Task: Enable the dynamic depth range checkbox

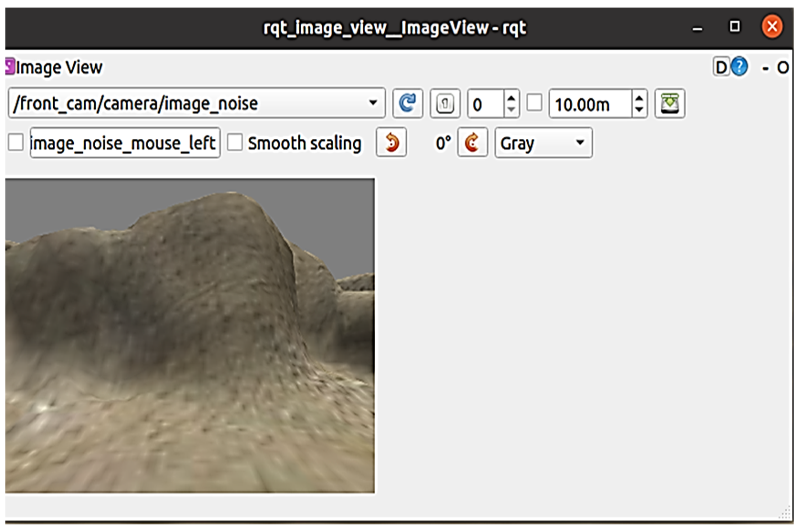Action: pyautogui.click(x=534, y=103)
